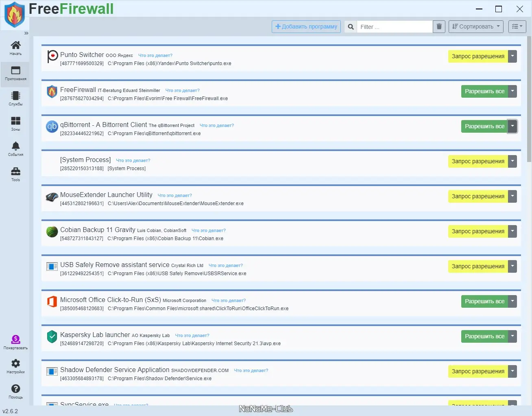Image resolution: width=532 pixels, height=416 pixels.
Task: Click the Cobian Backup app icon
Action: [52, 232]
